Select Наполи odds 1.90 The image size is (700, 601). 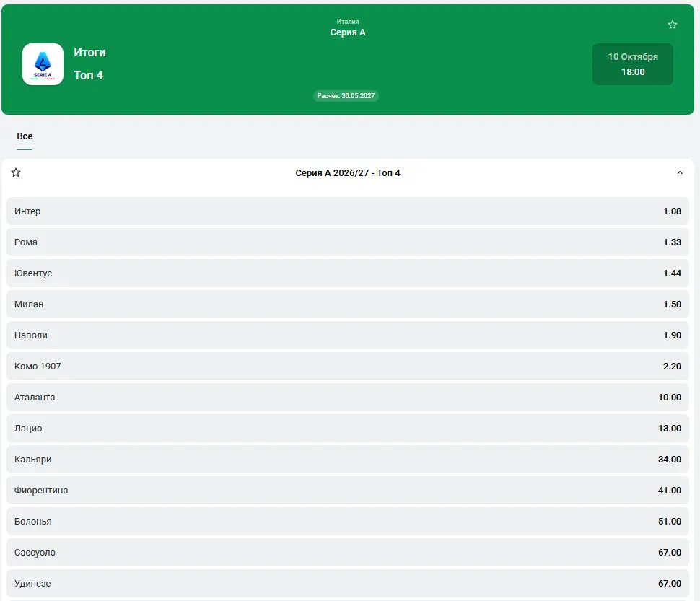(x=348, y=335)
